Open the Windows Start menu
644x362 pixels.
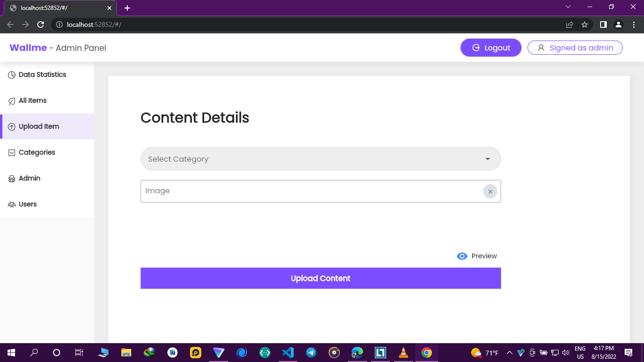point(11,353)
